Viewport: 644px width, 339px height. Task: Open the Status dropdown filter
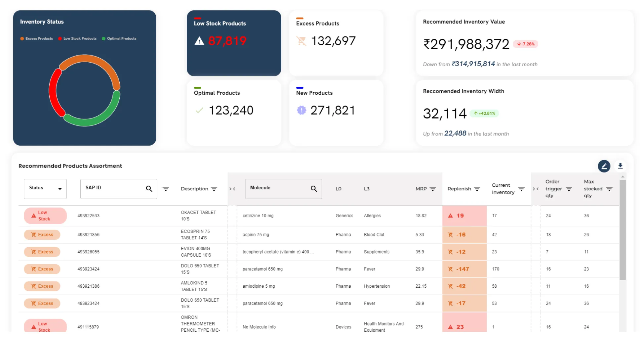pos(45,189)
